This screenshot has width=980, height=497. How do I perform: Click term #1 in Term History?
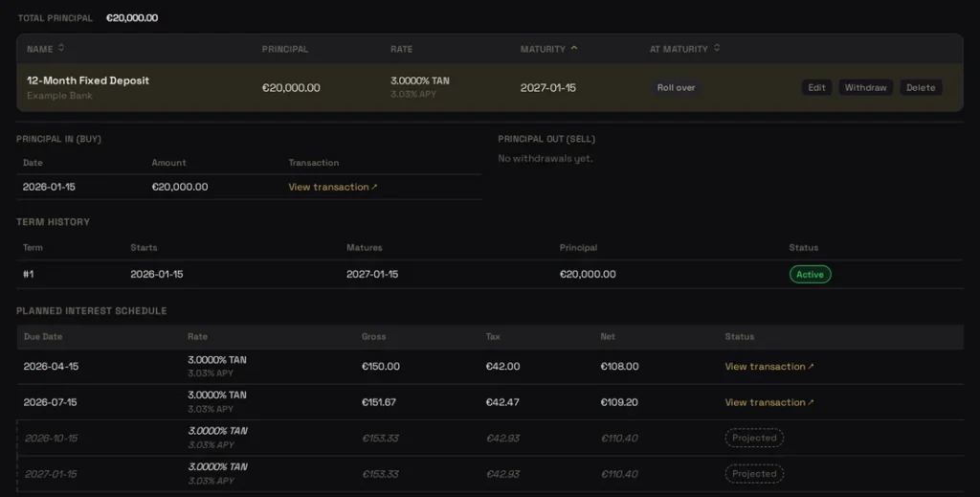pos(28,275)
